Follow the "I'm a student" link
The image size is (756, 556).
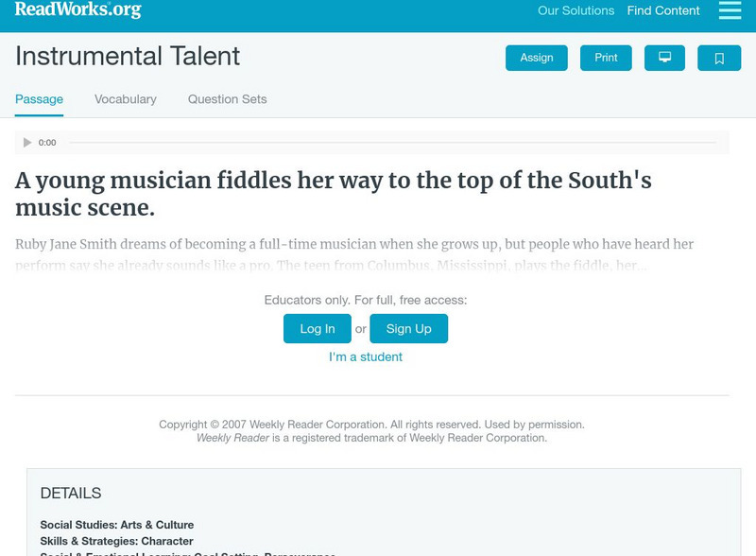(x=366, y=356)
